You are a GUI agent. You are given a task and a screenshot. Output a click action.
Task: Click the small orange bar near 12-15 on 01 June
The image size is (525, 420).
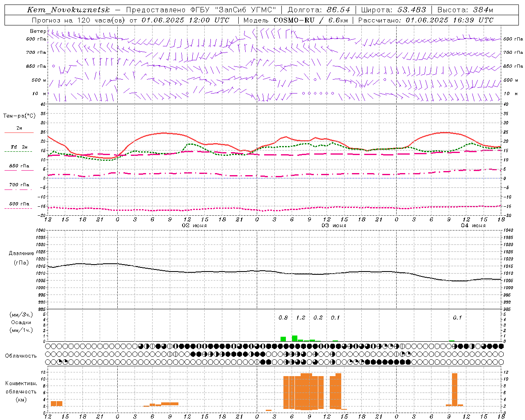[57, 404]
